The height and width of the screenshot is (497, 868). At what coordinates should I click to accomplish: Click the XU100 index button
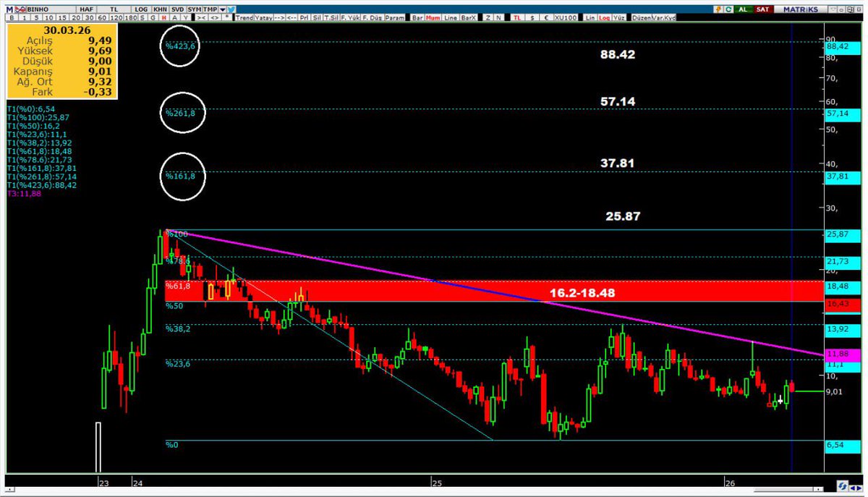(566, 17)
